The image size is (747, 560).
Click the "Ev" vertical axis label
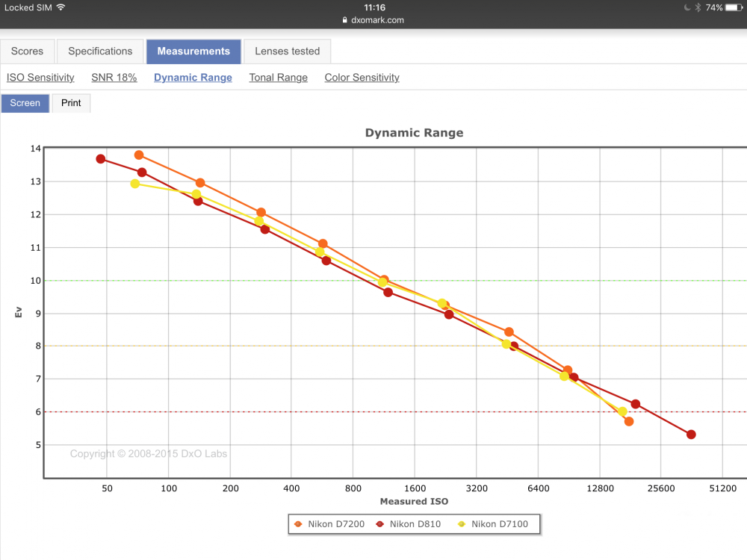click(19, 312)
